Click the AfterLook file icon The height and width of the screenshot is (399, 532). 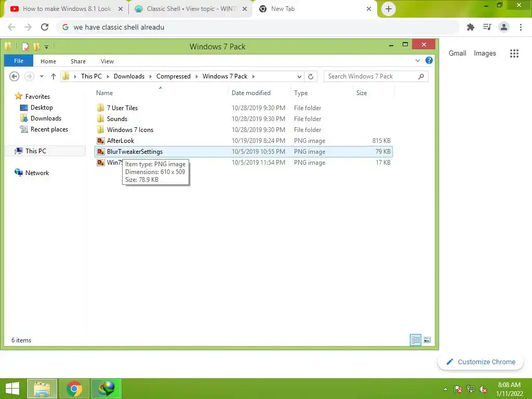100,140
